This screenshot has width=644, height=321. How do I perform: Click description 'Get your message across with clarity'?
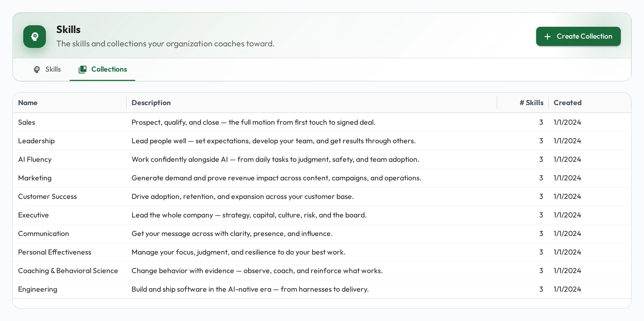click(x=232, y=233)
